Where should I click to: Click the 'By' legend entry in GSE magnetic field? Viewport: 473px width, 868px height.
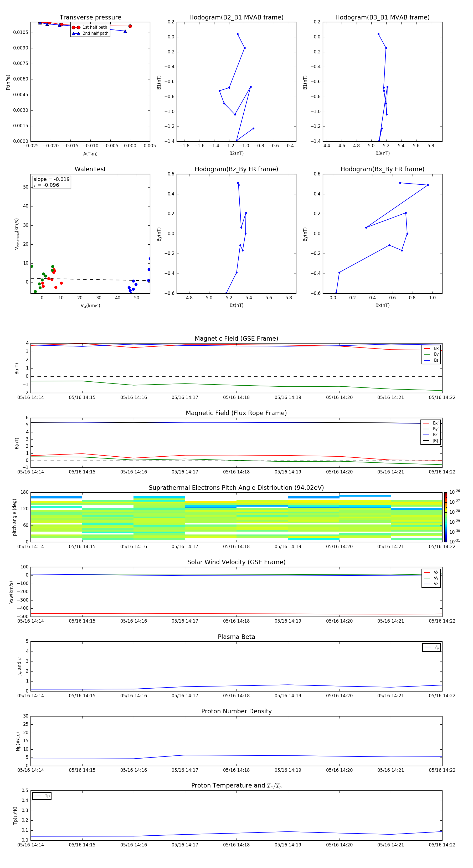point(431,354)
